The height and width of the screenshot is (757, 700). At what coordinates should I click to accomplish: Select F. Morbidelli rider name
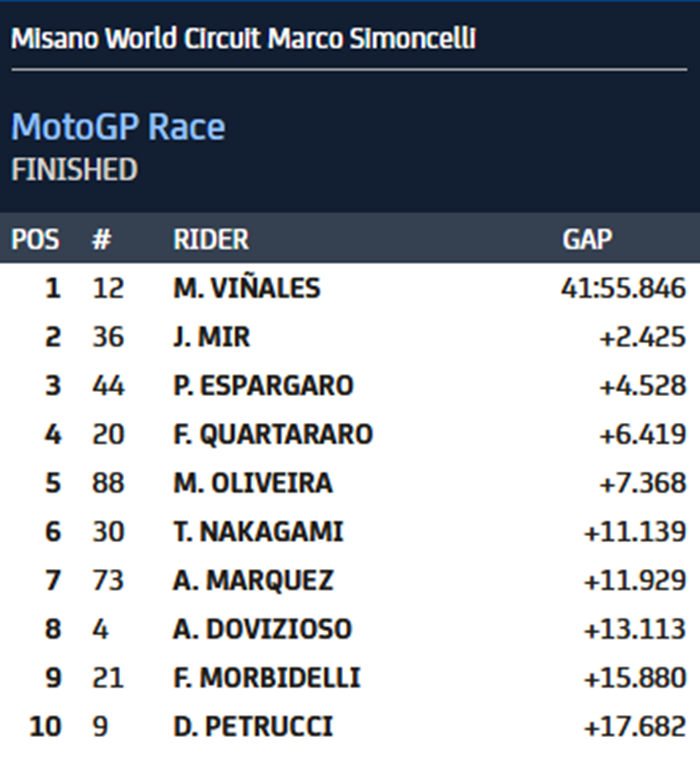click(266, 677)
